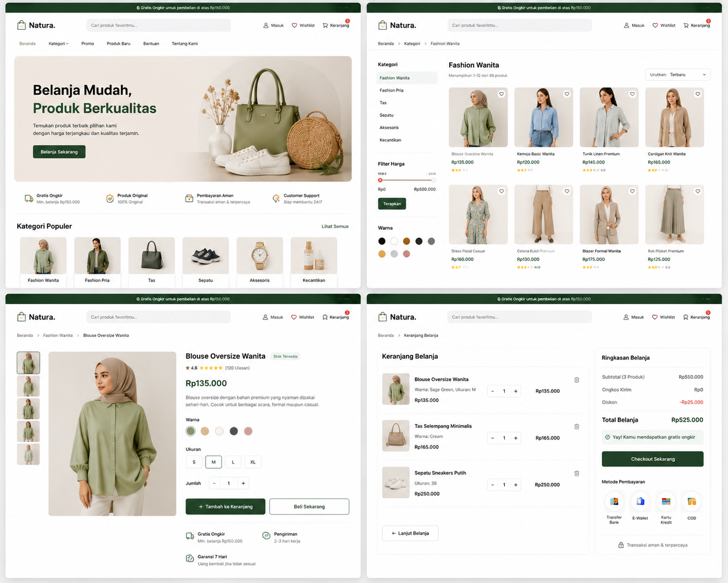Viewport: 728px width, 583px height.
Task: Select size M on Blouse Oversize page
Action: click(213, 462)
